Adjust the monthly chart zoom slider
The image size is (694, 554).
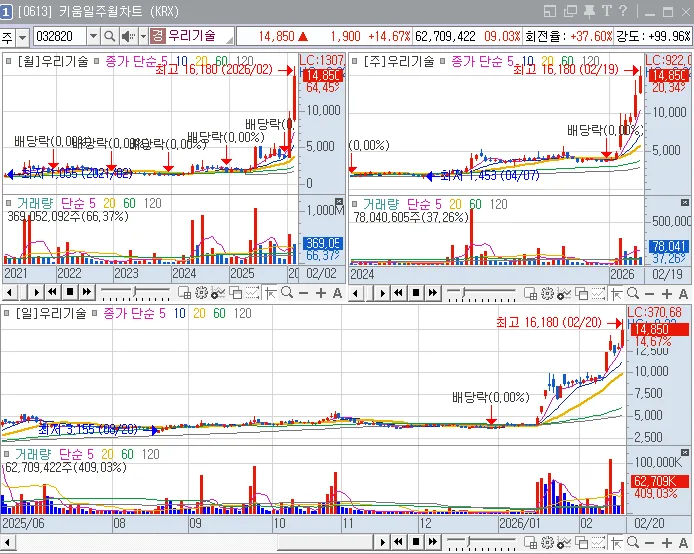pos(135,292)
